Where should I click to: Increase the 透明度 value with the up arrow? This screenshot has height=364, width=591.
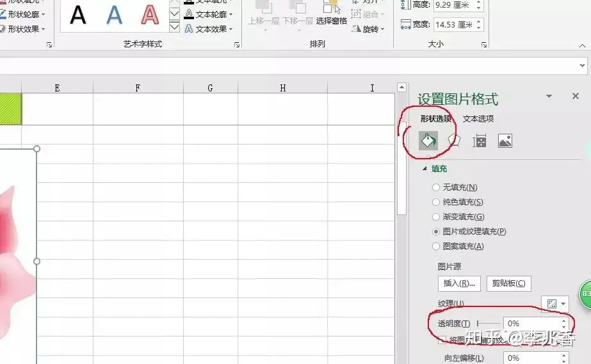pyautogui.click(x=564, y=320)
